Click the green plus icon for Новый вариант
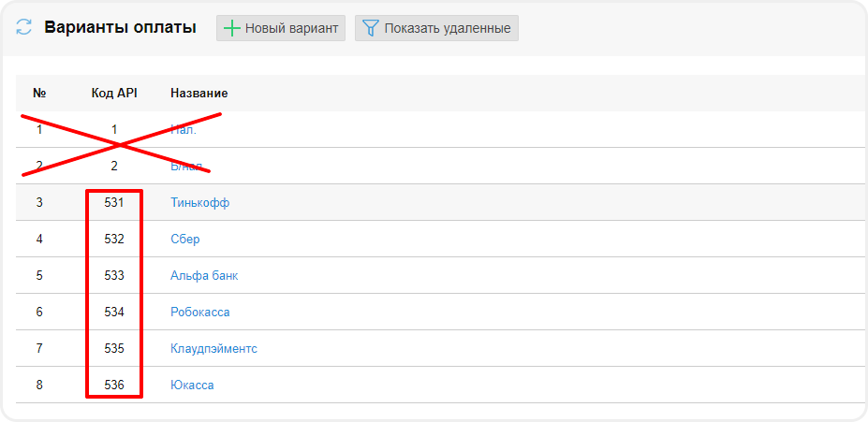Image resolution: width=868 pixels, height=422 pixels. point(232,28)
